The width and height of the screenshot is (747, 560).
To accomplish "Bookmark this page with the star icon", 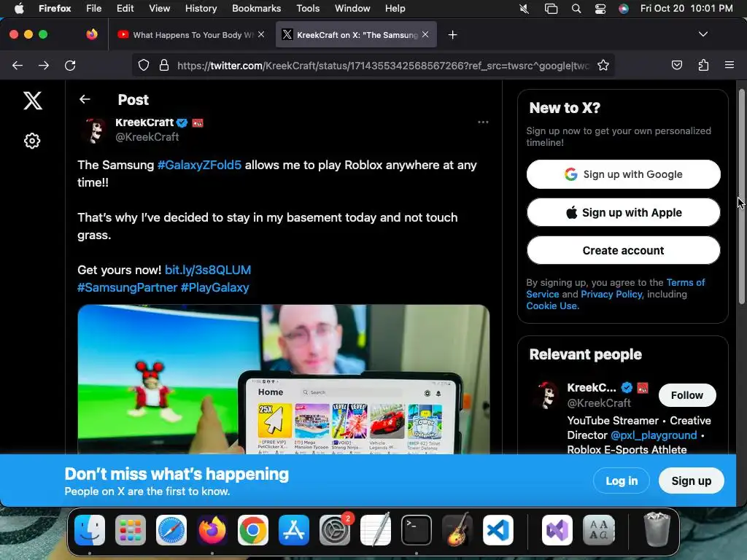I will [603, 65].
